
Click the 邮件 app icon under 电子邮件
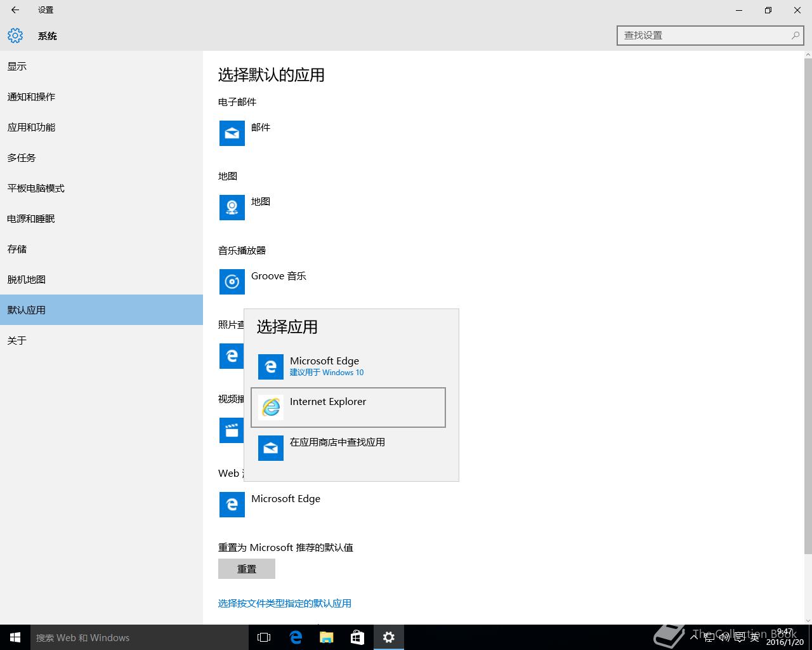coord(232,133)
